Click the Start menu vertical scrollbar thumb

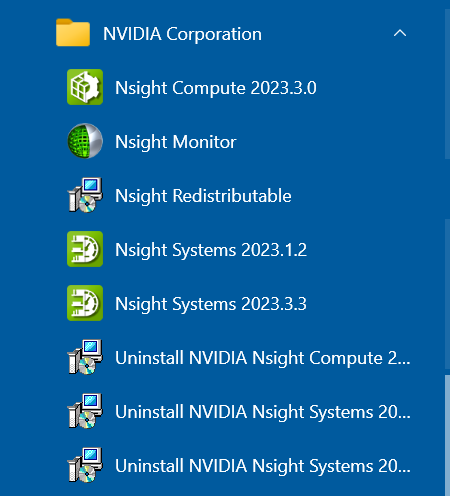coord(447,435)
